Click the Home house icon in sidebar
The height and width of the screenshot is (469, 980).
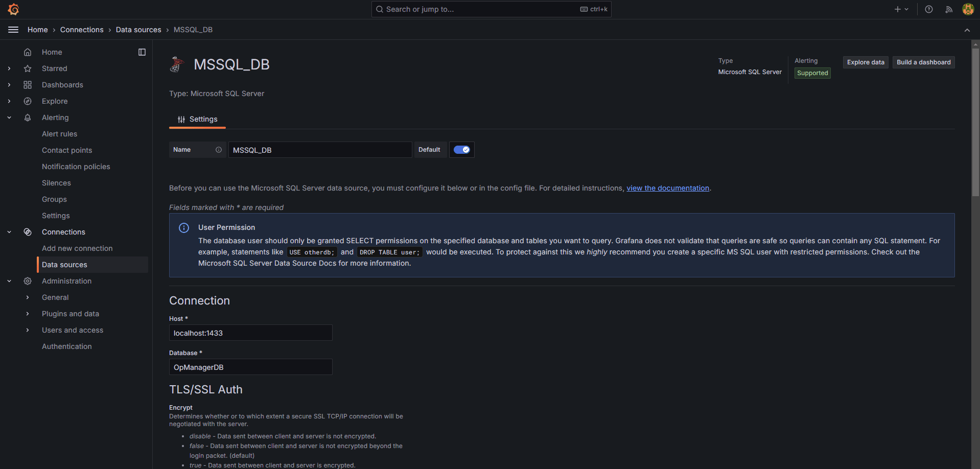pos(28,52)
